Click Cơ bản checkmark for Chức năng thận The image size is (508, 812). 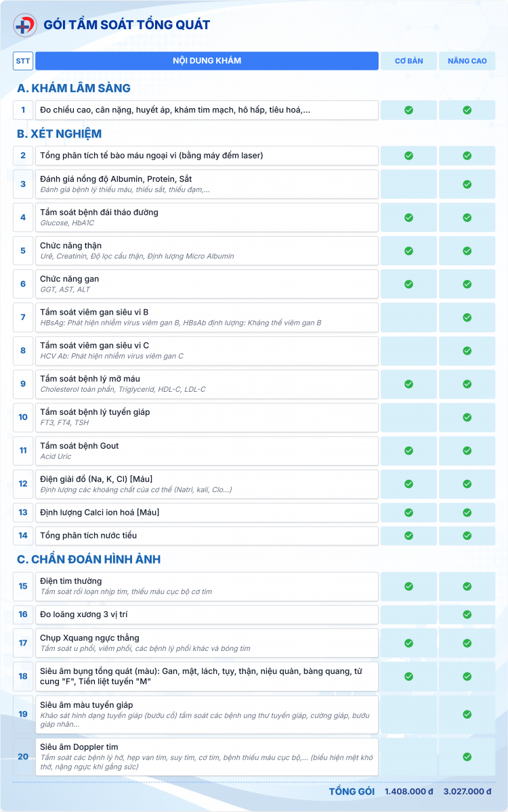(408, 250)
